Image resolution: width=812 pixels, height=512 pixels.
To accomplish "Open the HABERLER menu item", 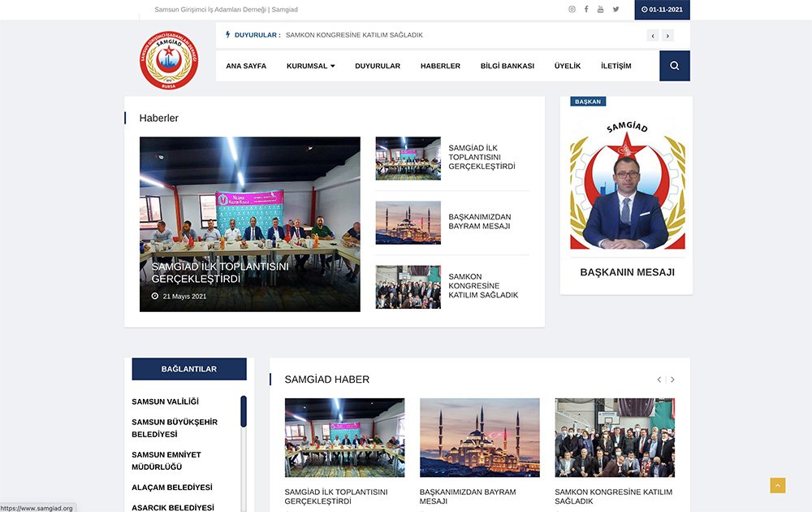I will (x=440, y=66).
